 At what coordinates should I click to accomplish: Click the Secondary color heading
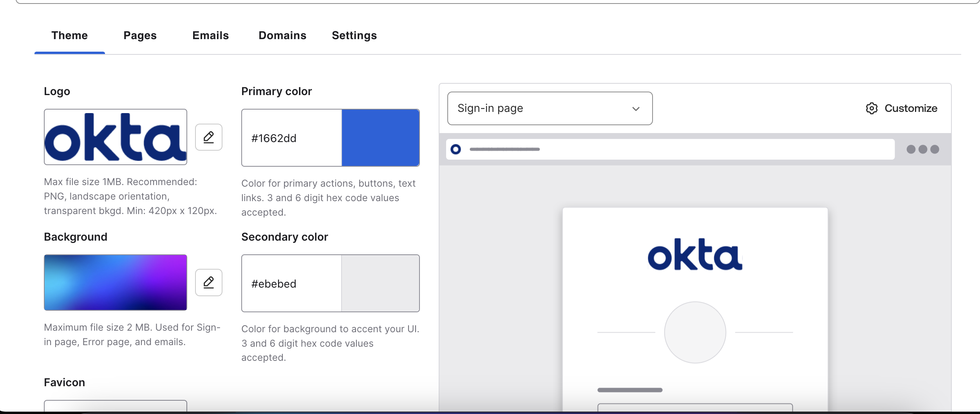(285, 237)
